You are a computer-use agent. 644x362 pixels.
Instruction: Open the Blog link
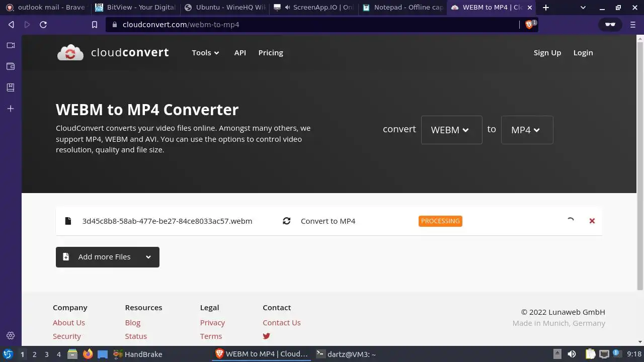click(133, 323)
